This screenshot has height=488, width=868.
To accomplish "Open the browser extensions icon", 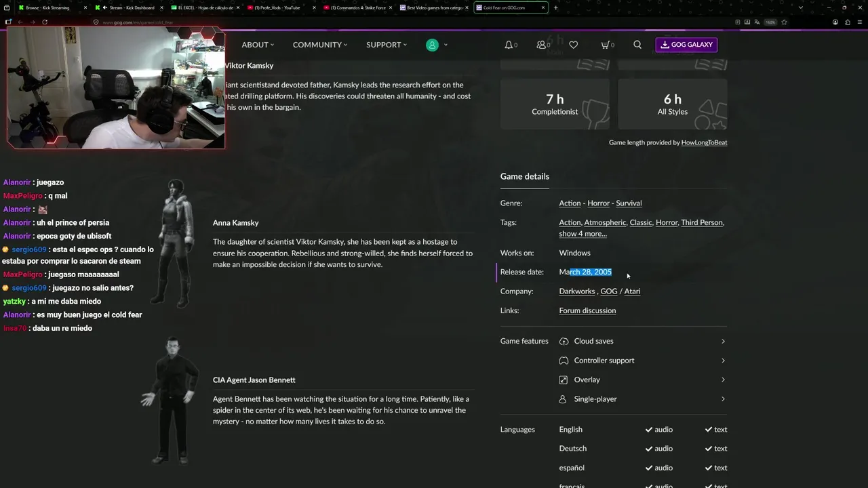I will pyautogui.click(x=848, y=22).
